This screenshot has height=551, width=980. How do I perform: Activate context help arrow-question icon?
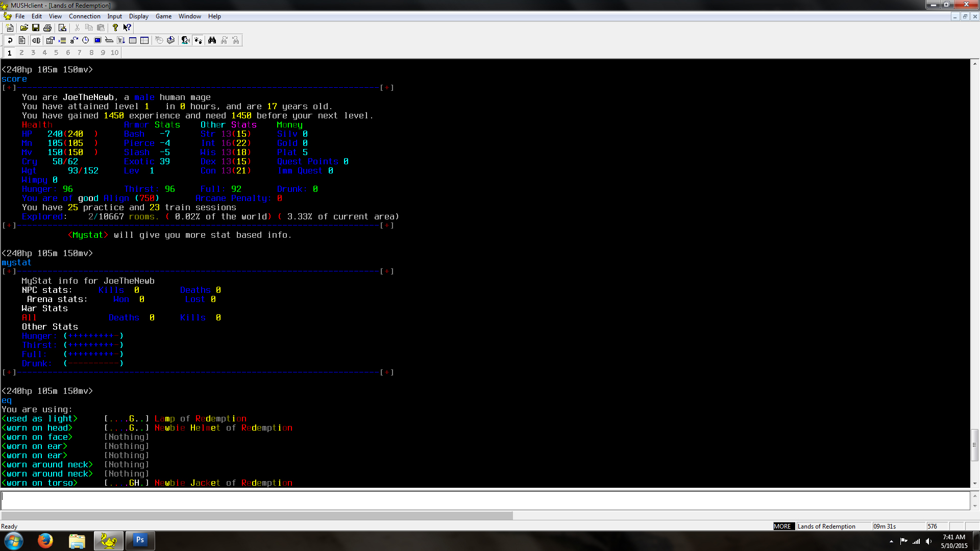pos(127,28)
